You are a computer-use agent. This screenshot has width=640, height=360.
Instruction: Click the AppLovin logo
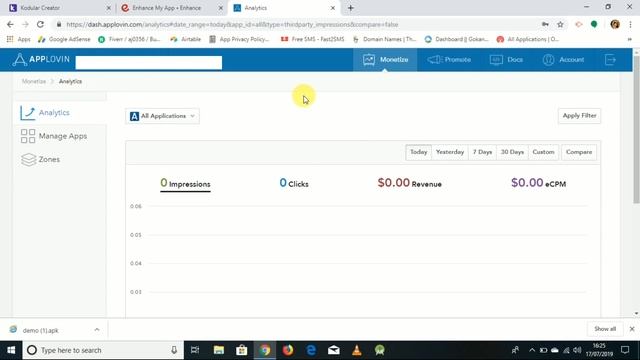[x=41, y=60]
